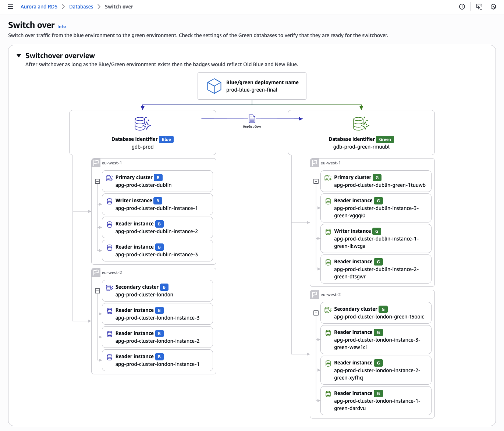Collapse the green eu-west-2 secondary cluster tree
Viewport: 504px width, 431px height.
pyautogui.click(x=316, y=313)
